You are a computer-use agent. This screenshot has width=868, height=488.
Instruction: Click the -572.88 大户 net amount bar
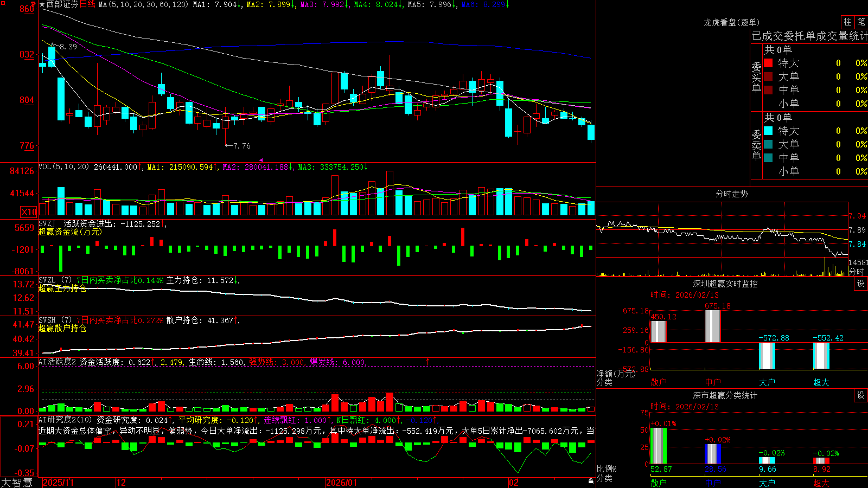coord(767,356)
